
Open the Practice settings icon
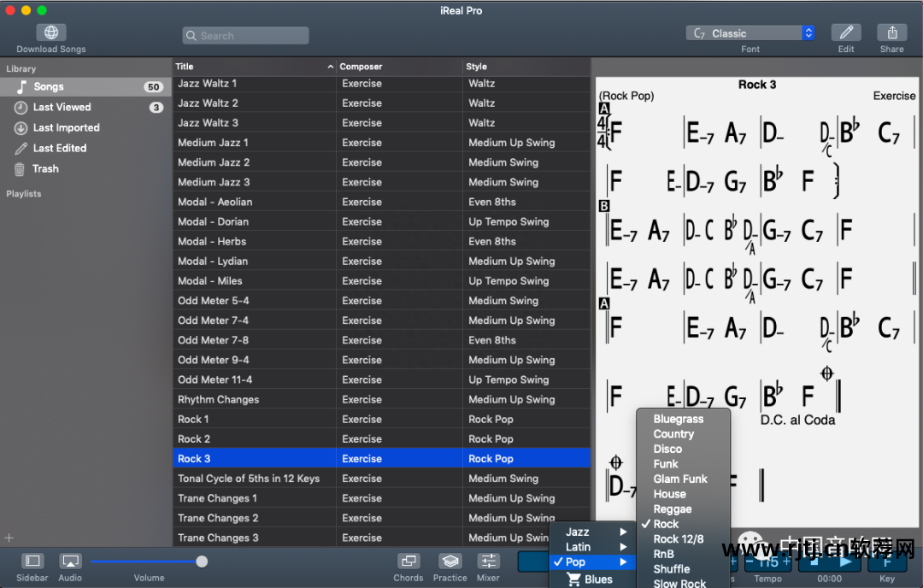tap(450, 562)
